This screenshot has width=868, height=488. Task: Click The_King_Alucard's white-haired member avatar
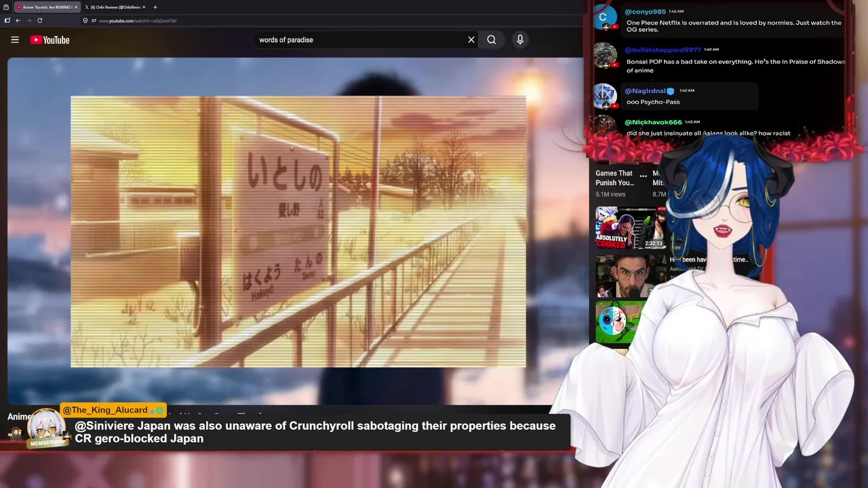pyautogui.click(x=47, y=428)
